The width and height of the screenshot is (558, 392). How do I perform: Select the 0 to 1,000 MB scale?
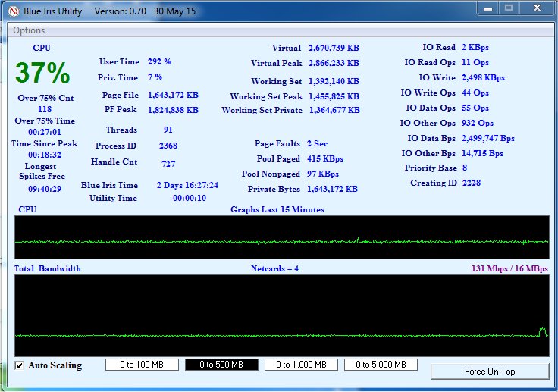click(301, 365)
